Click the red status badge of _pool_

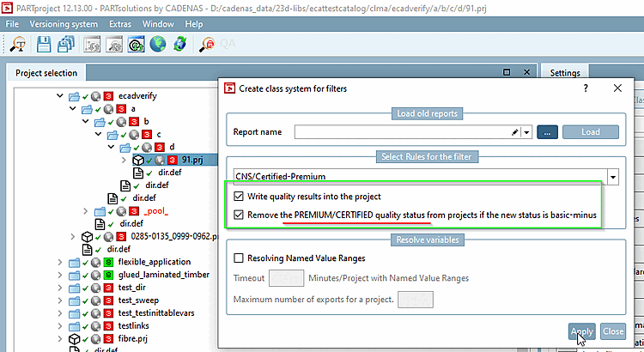coord(133,211)
